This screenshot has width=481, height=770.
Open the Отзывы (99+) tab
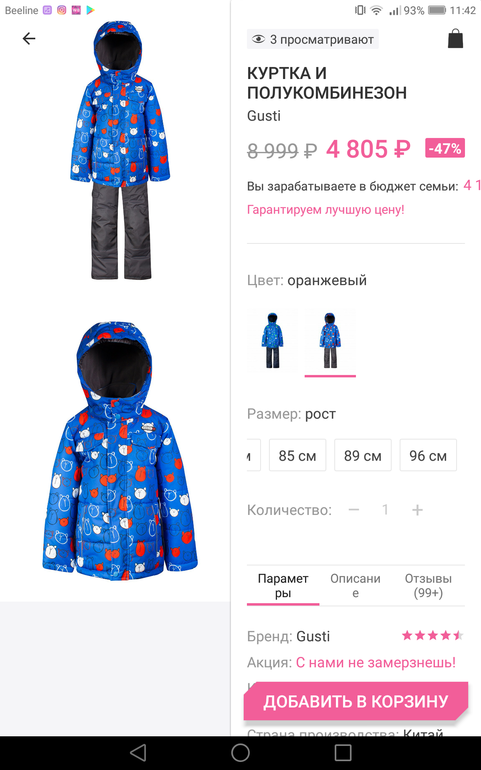point(428,585)
